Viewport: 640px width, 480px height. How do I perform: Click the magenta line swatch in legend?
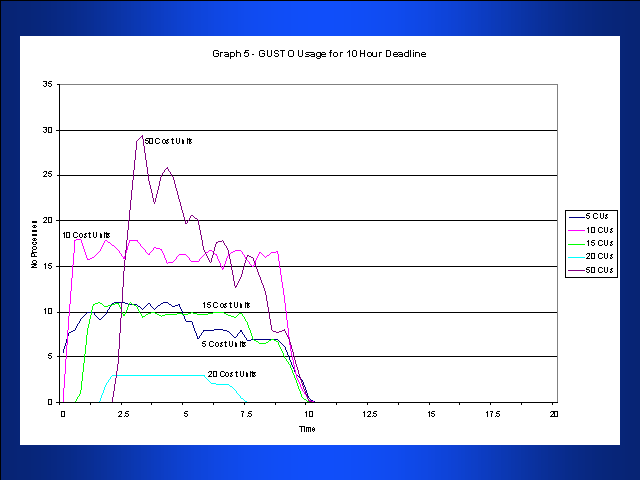coord(576,229)
